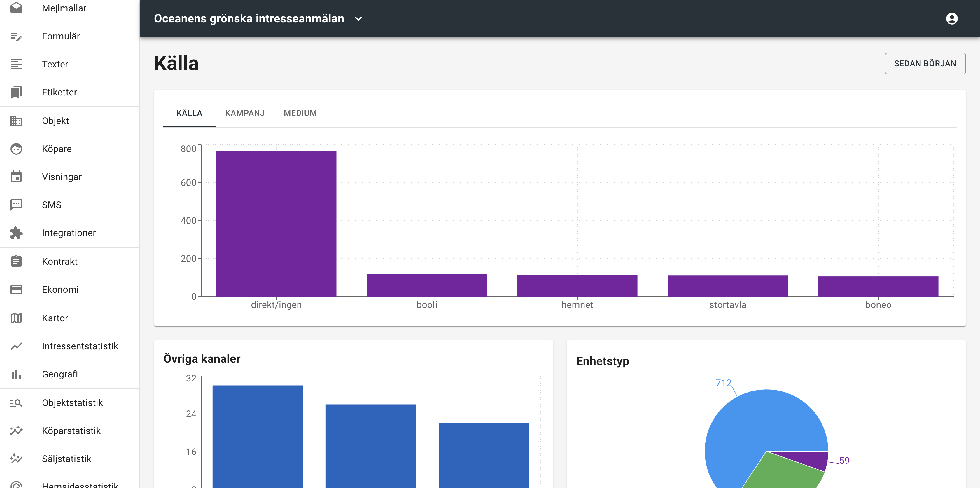Click the hemnet bar in the chart
The width and height of the screenshot is (980, 488).
click(577, 285)
